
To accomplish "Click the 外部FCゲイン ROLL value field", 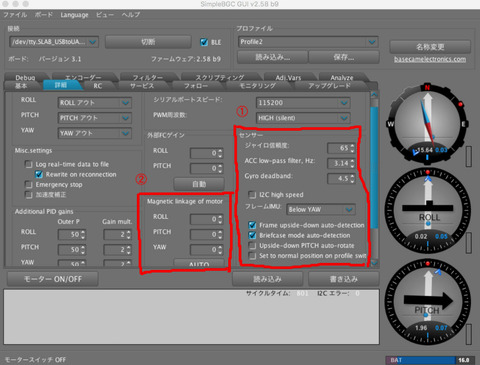I will tap(206, 153).
